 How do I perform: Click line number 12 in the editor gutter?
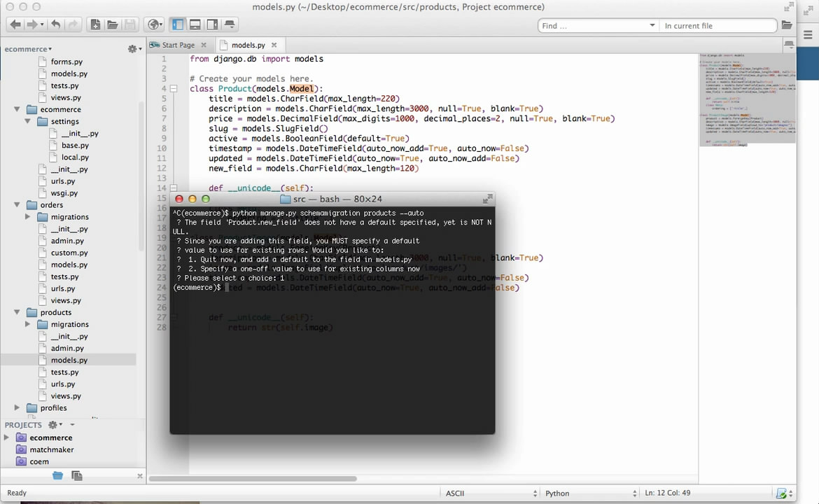[x=162, y=168]
